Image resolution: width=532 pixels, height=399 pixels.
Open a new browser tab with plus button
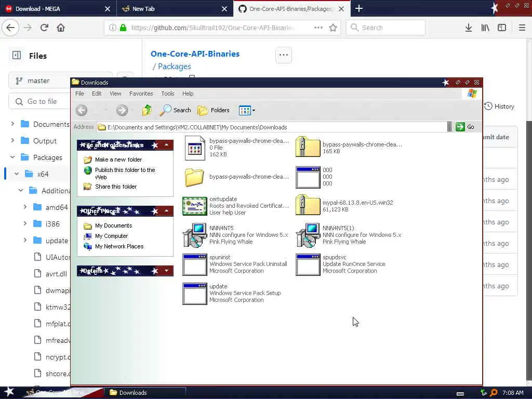(358, 8)
